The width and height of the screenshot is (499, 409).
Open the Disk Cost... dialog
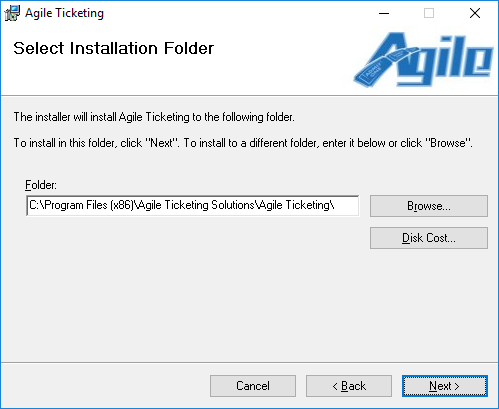tap(429, 238)
